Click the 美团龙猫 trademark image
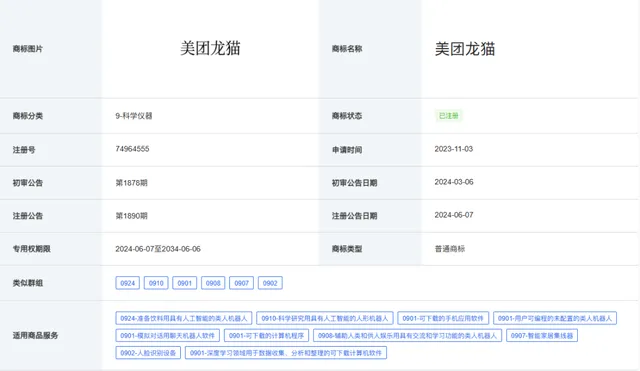The width and height of the screenshot is (640, 371). 210,48
